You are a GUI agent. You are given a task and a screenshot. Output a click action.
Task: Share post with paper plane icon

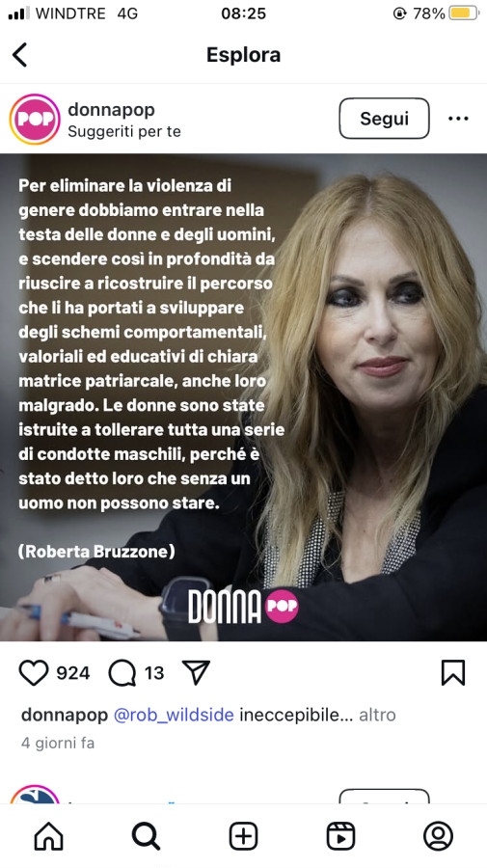pyautogui.click(x=196, y=672)
